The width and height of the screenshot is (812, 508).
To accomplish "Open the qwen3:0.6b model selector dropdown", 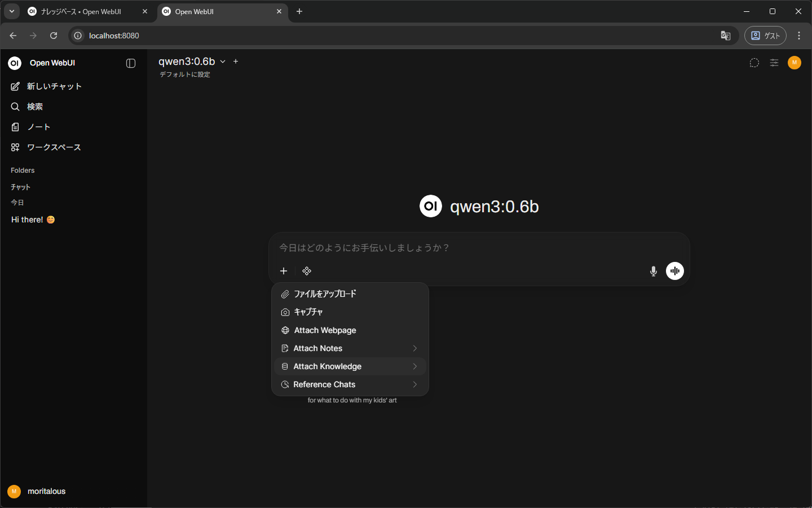I will pyautogui.click(x=192, y=62).
